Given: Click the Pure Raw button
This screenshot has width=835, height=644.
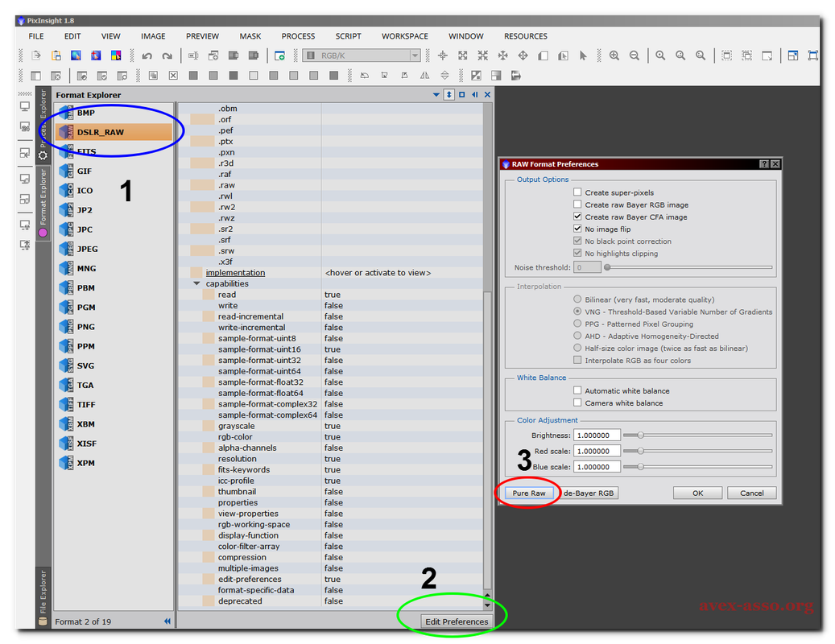Looking at the screenshot, I should (529, 493).
